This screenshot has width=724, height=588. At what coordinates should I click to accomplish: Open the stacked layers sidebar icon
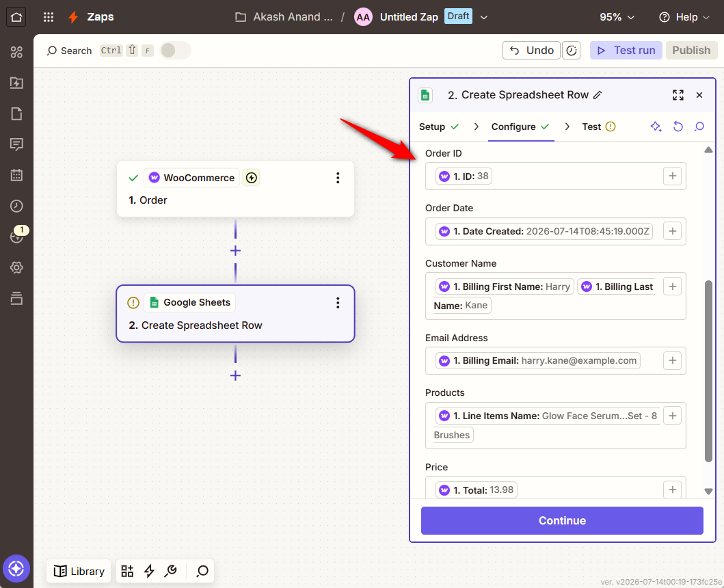coord(16,298)
